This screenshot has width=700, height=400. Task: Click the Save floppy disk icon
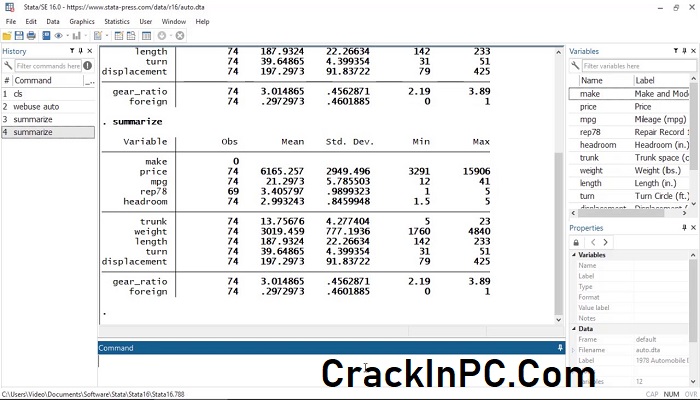tap(19, 36)
